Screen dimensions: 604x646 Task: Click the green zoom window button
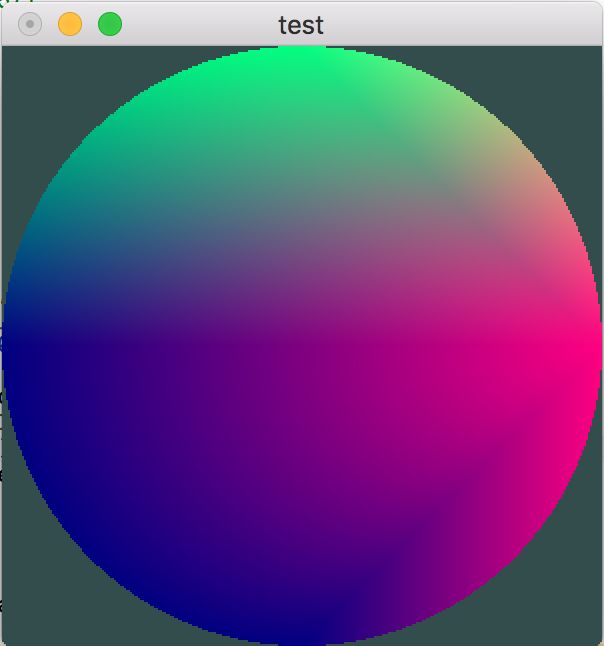point(110,24)
